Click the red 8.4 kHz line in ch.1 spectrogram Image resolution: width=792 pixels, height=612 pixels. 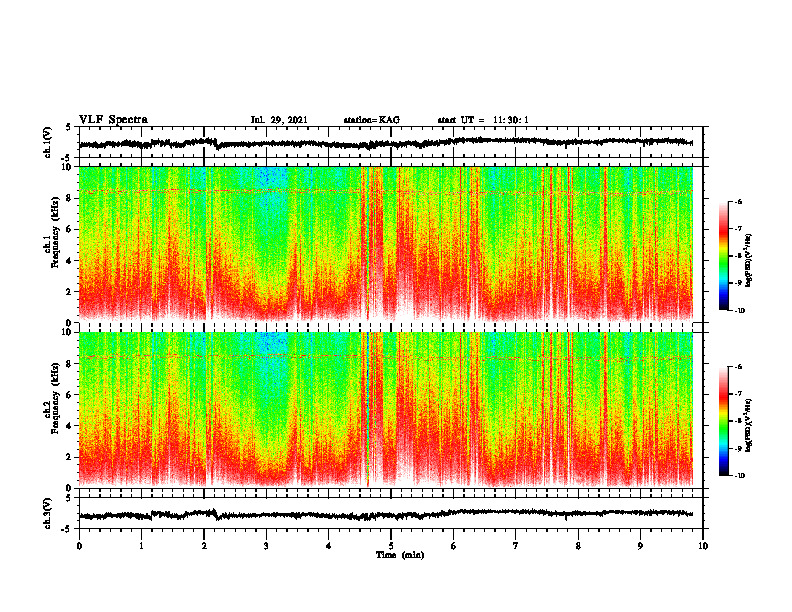[386, 191]
